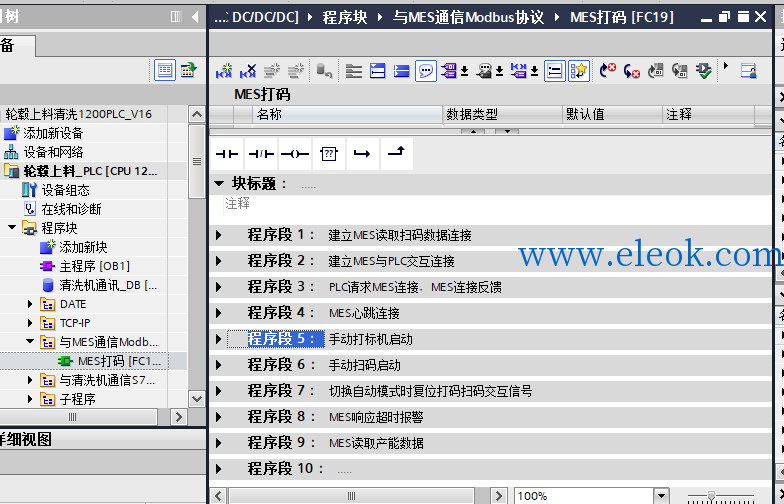Open the zoom level 100% dropdown
Image resolution: width=784 pixels, height=504 pixels.
click(x=661, y=496)
